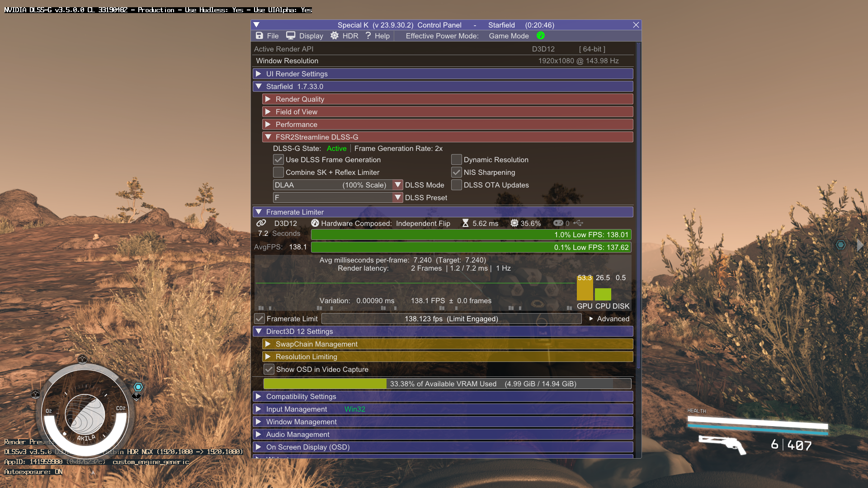Open the HDR menu

[x=350, y=36]
